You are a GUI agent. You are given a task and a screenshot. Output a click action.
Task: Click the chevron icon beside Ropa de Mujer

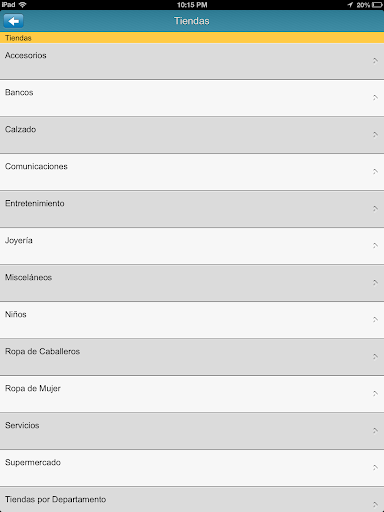[375, 394]
